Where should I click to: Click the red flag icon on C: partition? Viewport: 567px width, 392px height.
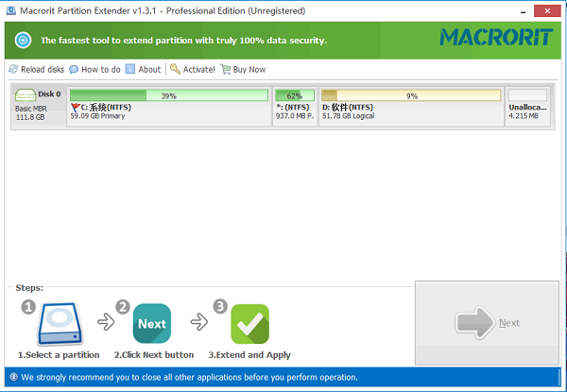[x=76, y=108]
